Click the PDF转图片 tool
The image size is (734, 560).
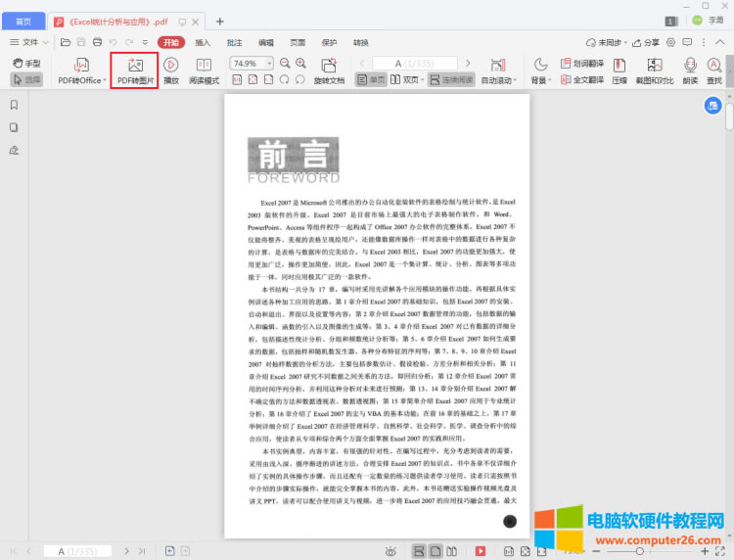(x=135, y=70)
